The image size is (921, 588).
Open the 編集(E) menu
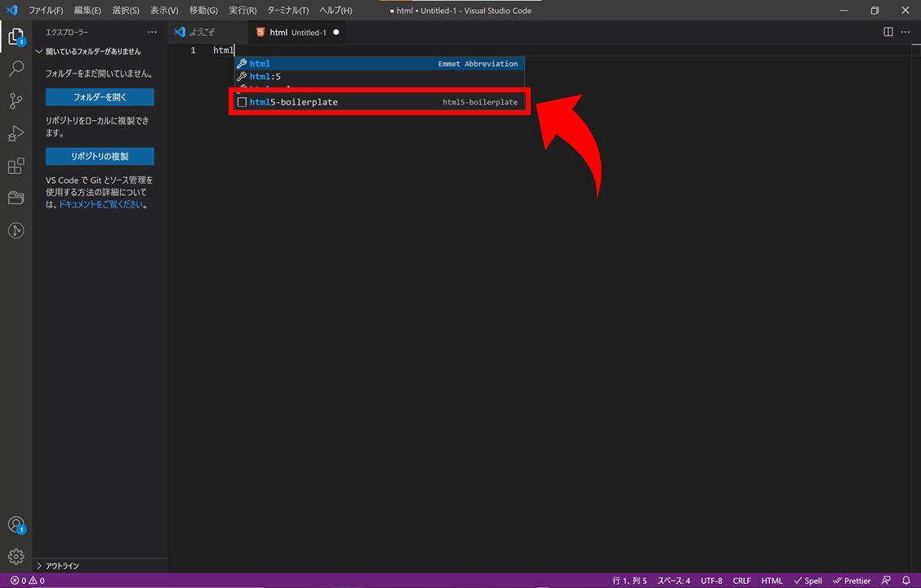coord(87,11)
